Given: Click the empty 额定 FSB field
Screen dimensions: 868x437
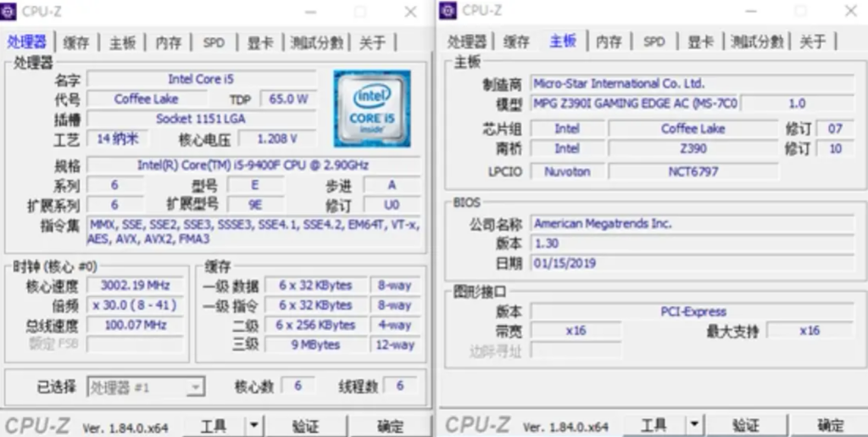Looking at the screenshot, I should (135, 344).
